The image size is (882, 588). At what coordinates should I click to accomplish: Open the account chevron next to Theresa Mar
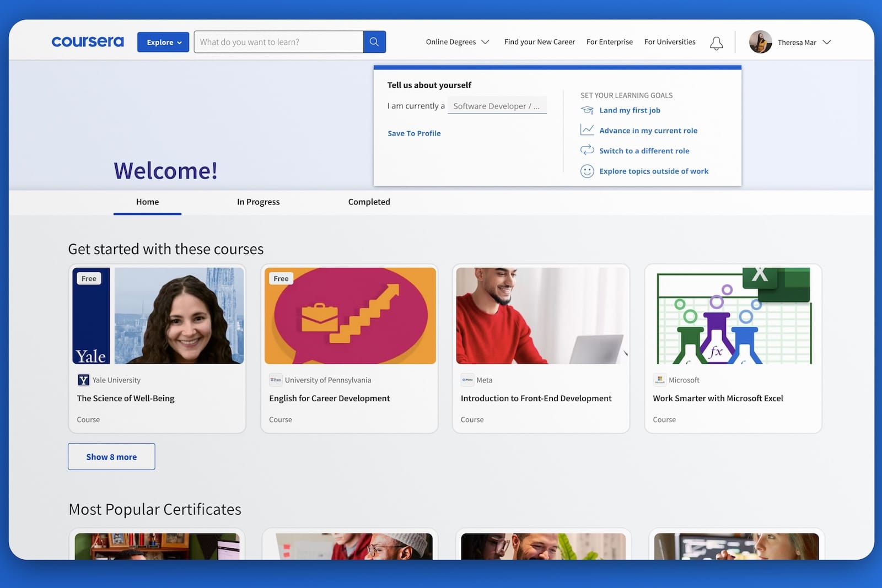(826, 42)
